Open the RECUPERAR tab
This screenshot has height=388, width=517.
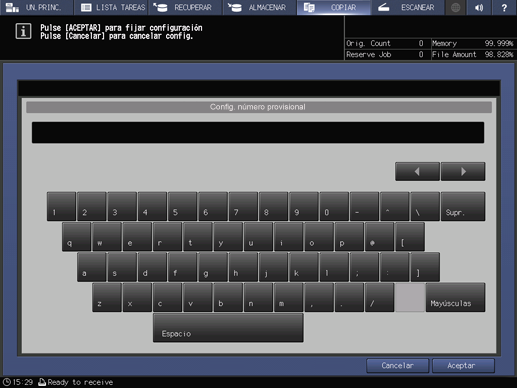185,7
